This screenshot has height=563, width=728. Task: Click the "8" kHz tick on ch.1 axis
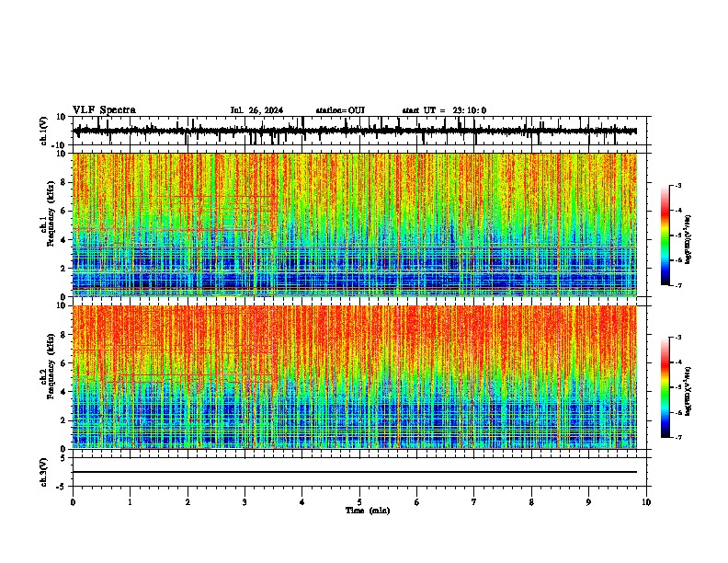tap(64, 182)
